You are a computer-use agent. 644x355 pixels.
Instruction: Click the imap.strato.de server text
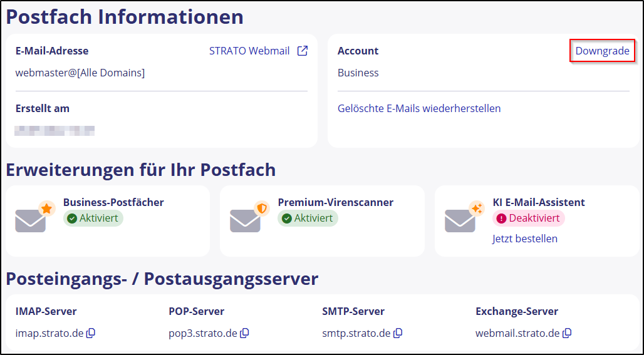pyautogui.click(x=49, y=333)
